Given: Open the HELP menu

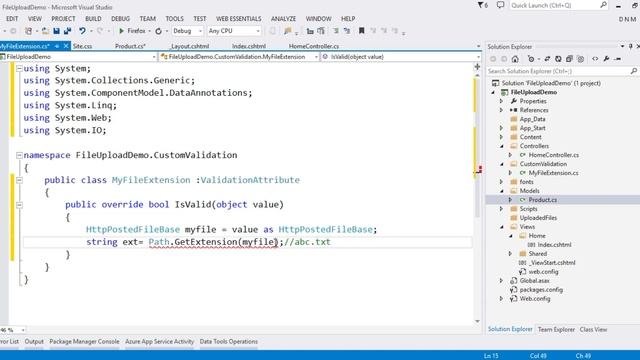Looking at the screenshot, I should click(348, 19).
